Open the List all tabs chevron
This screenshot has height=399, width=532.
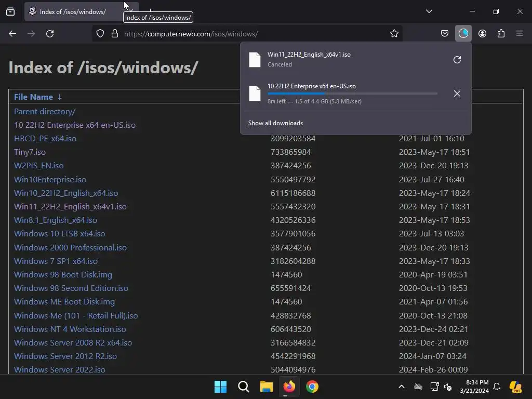pos(429,11)
